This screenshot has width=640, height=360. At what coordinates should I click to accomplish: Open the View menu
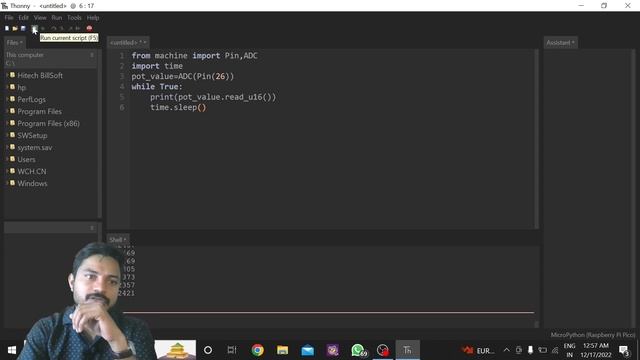40,18
